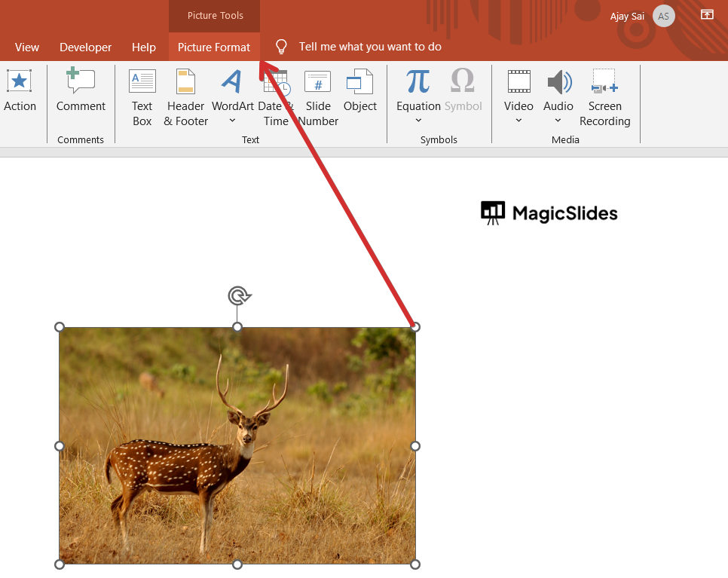Open the Help tab
This screenshot has width=728, height=578.
point(143,47)
